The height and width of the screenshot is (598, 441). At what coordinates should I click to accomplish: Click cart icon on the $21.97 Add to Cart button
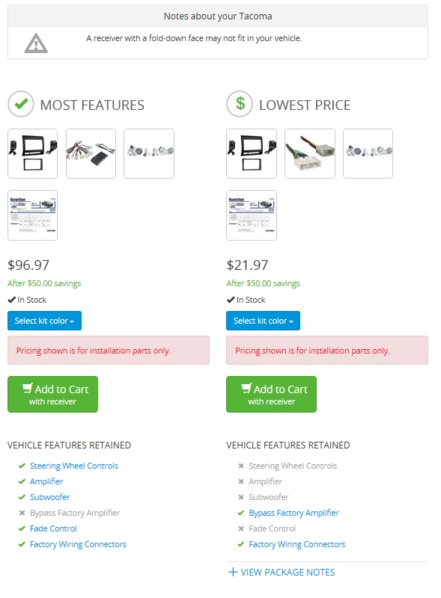tap(246, 388)
